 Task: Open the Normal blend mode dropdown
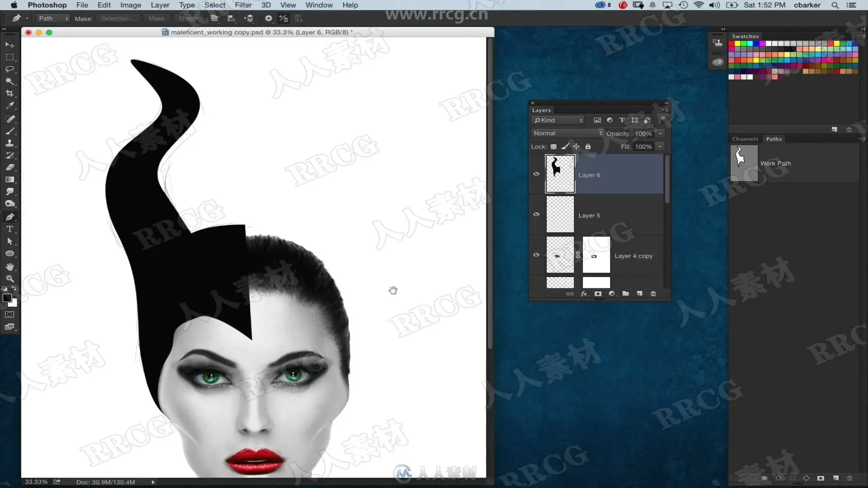click(567, 133)
